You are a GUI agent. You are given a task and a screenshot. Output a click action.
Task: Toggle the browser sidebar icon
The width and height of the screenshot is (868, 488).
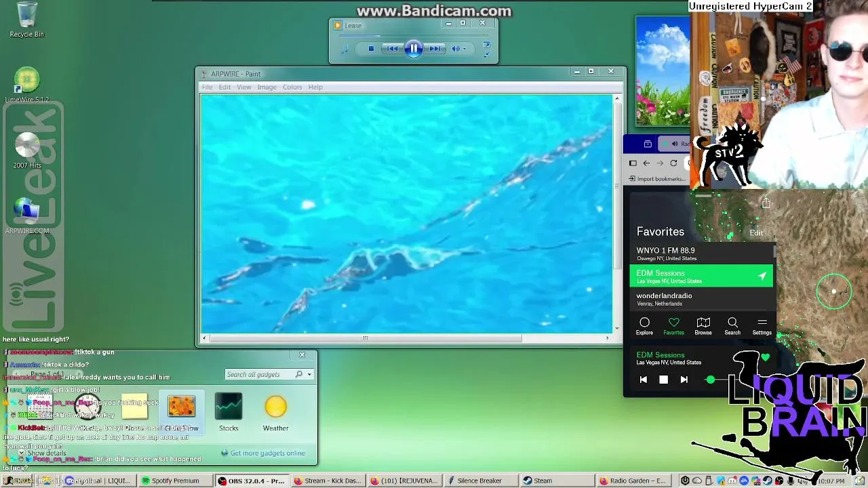633,163
